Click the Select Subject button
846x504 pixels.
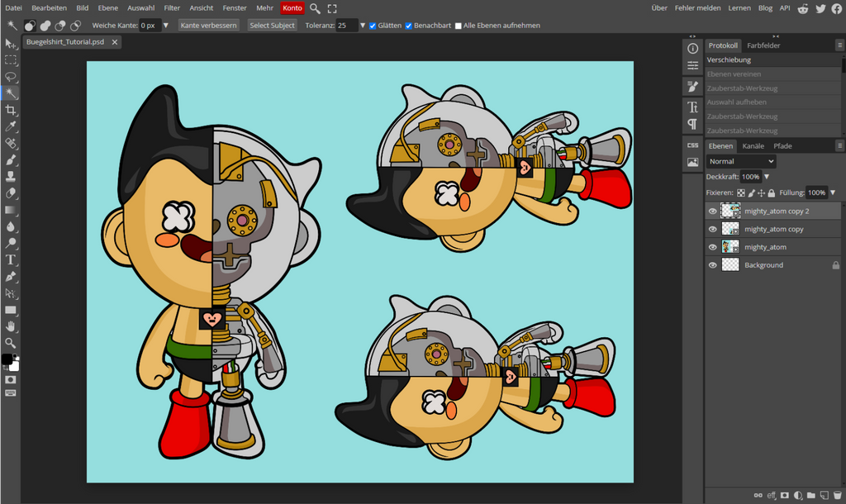tap(272, 26)
